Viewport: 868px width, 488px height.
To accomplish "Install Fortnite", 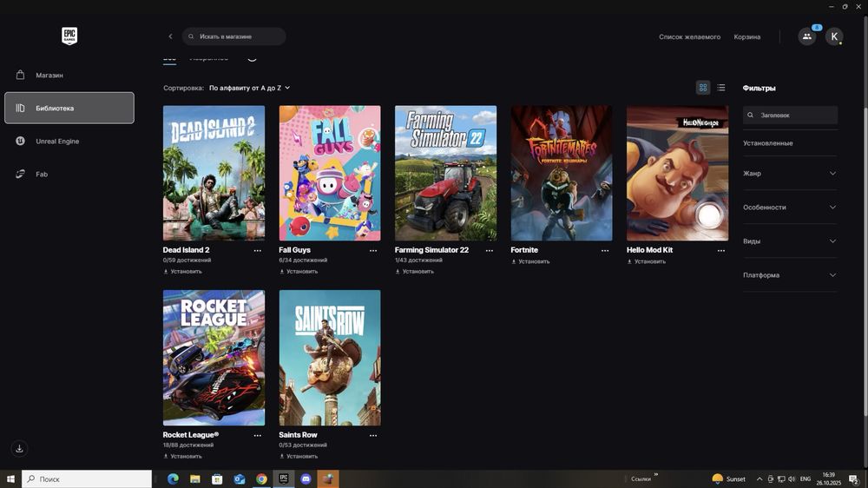I will pos(530,261).
